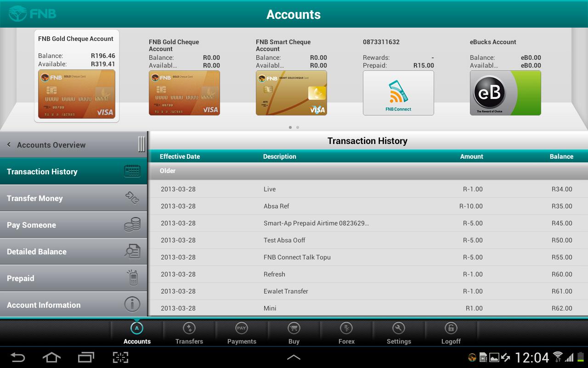Select the 'FNB Connect Talk Topu' transaction
The width and height of the screenshot is (588, 368).
pyautogui.click(x=297, y=257)
